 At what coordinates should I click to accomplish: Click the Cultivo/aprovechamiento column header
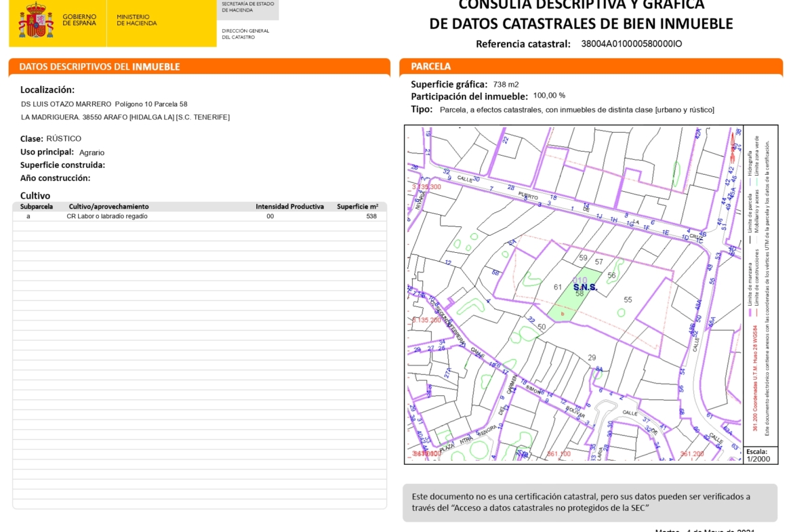pyautogui.click(x=108, y=207)
